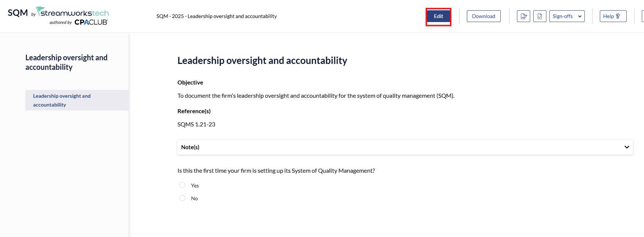The image size is (644, 237).
Task: Click the CPA Club logo
Action: [x=91, y=22]
